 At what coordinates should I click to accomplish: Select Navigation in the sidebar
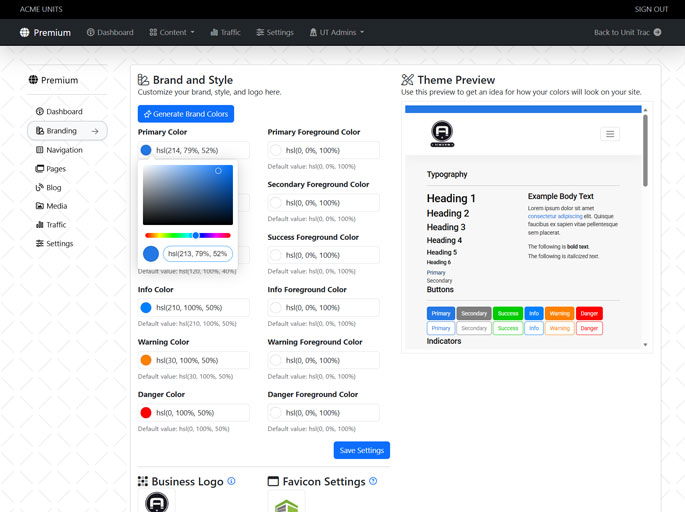click(64, 150)
